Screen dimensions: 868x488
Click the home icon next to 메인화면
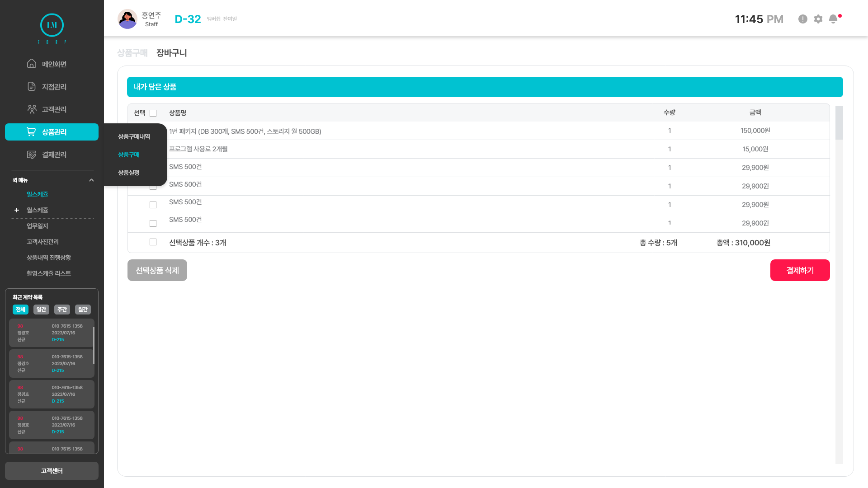click(32, 64)
